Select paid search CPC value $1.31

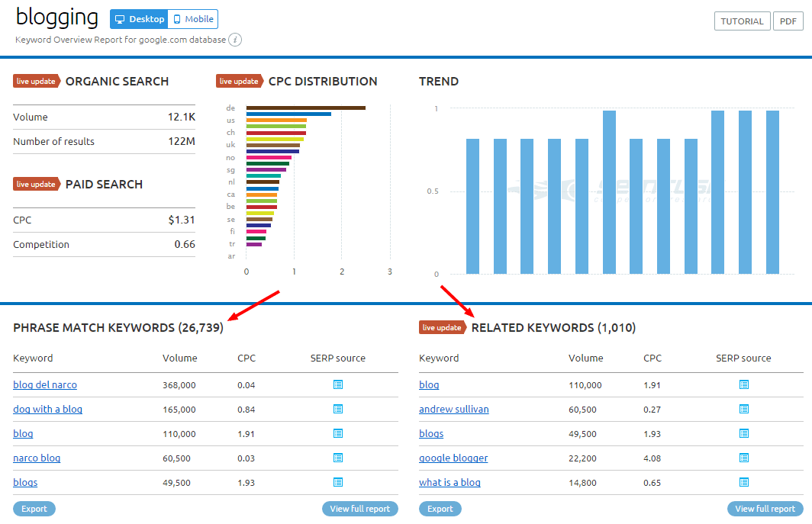click(x=182, y=220)
